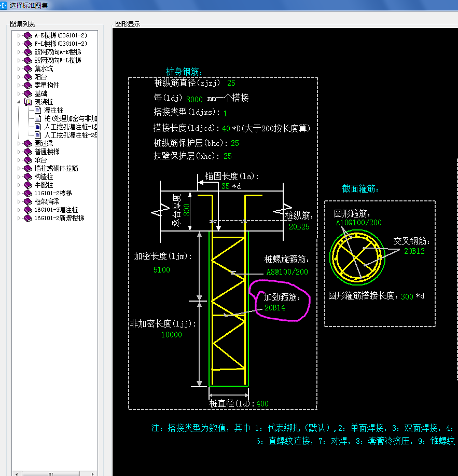Click the 墙柱或砌体拉筋 book icon

(x=28, y=168)
